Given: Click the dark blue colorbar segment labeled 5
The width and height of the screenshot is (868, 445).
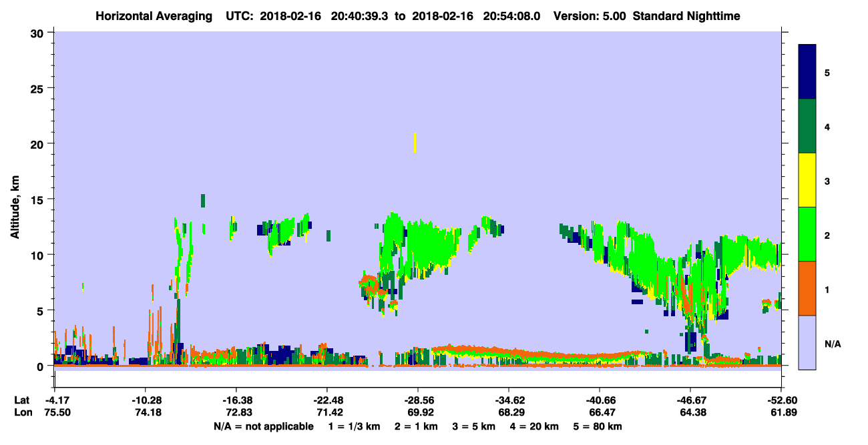Looking at the screenshot, I should coord(807,72).
